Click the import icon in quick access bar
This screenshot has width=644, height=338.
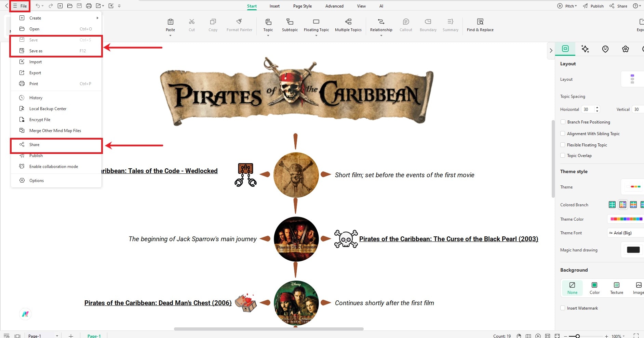coord(111,6)
